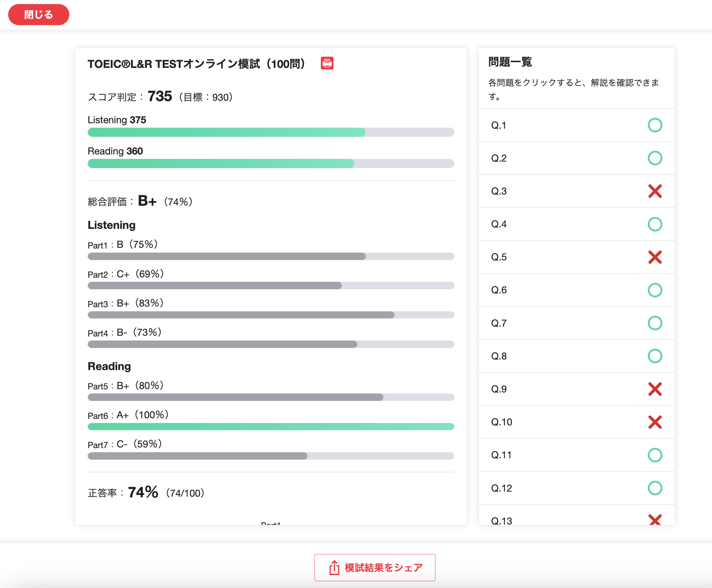
Task: Click the red X mark for Q.5
Action: click(x=655, y=257)
